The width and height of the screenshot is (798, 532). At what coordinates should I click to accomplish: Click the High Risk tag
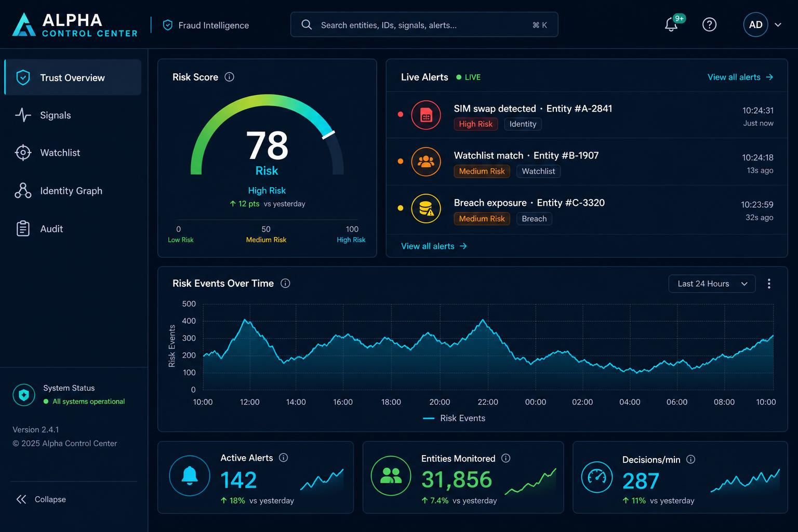point(475,124)
